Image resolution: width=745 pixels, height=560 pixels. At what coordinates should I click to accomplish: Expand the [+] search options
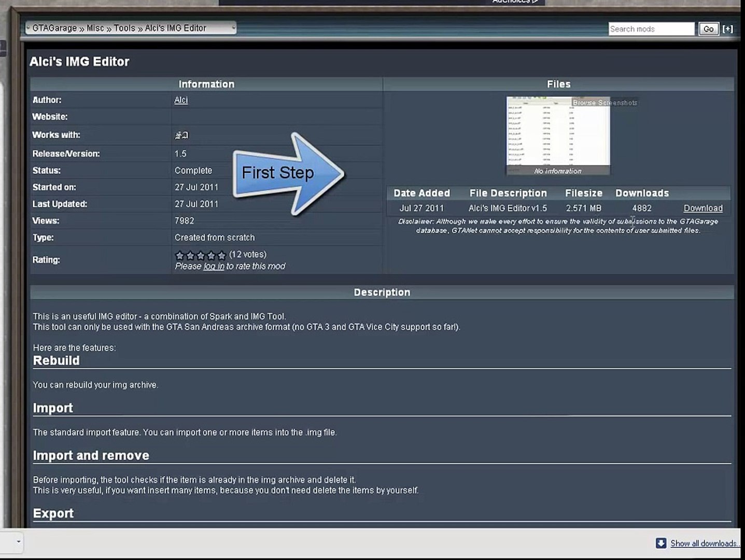728,29
